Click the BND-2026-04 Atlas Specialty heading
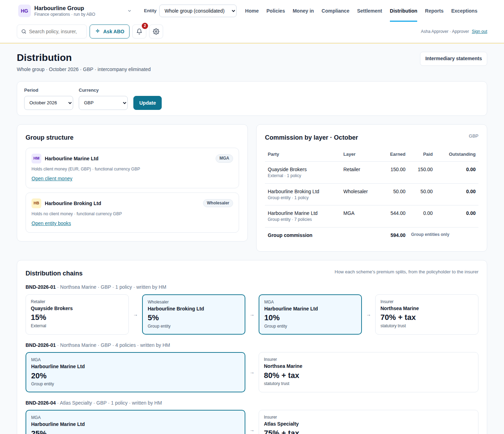504x434 pixels. pos(94,403)
